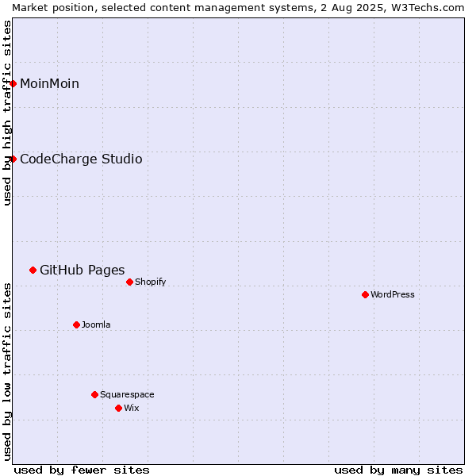Click the Wix red data point
Screen dimensions: 476x476
119,409
